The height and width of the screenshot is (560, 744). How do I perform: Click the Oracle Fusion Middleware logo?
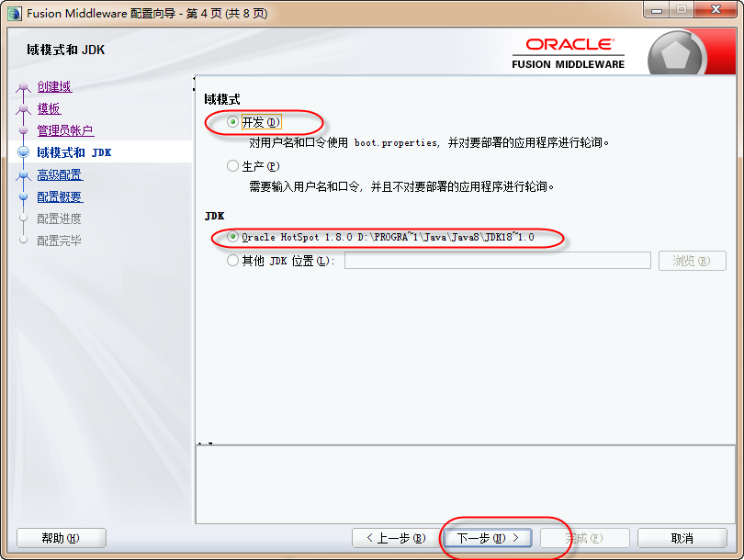(569, 53)
